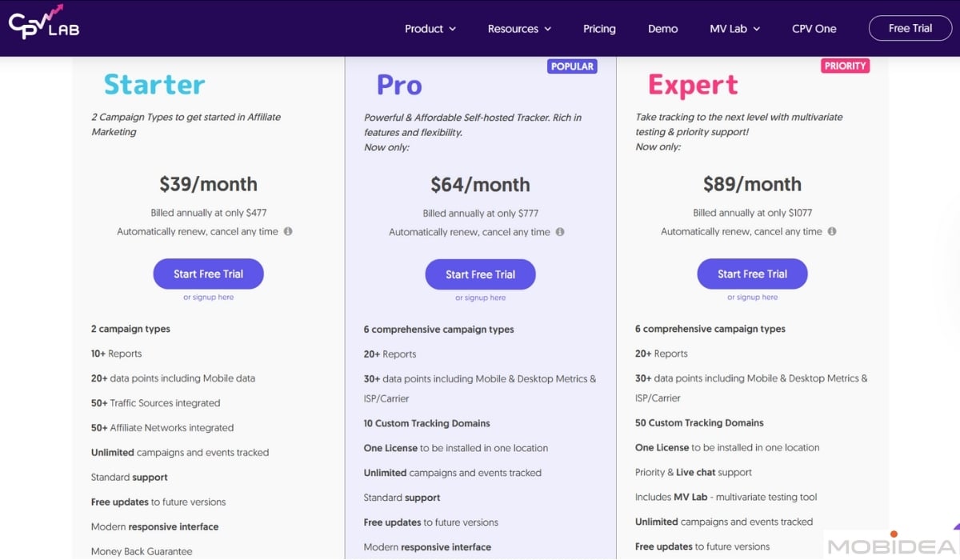Click the Free Trial button in header

[x=910, y=28]
